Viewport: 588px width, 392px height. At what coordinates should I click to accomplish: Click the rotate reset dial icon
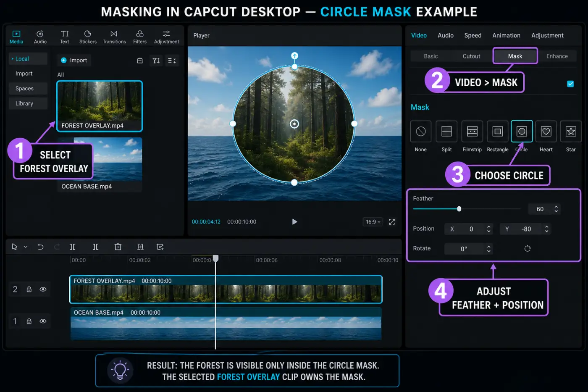[528, 249]
